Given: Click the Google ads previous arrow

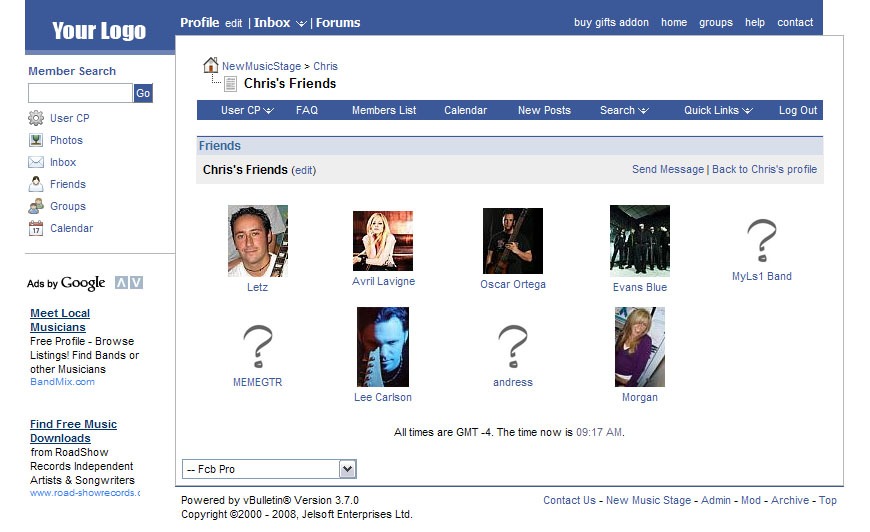Looking at the screenshot, I should tap(121, 283).
